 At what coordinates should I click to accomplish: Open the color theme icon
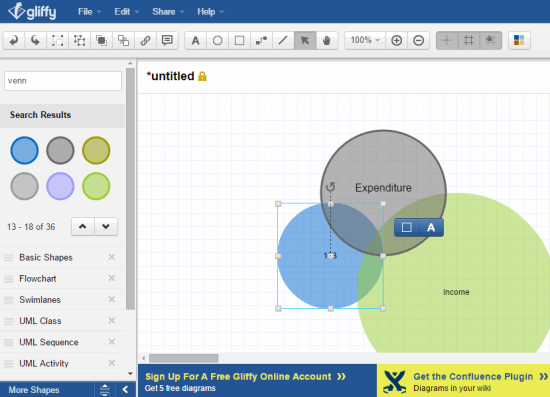click(x=519, y=41)
